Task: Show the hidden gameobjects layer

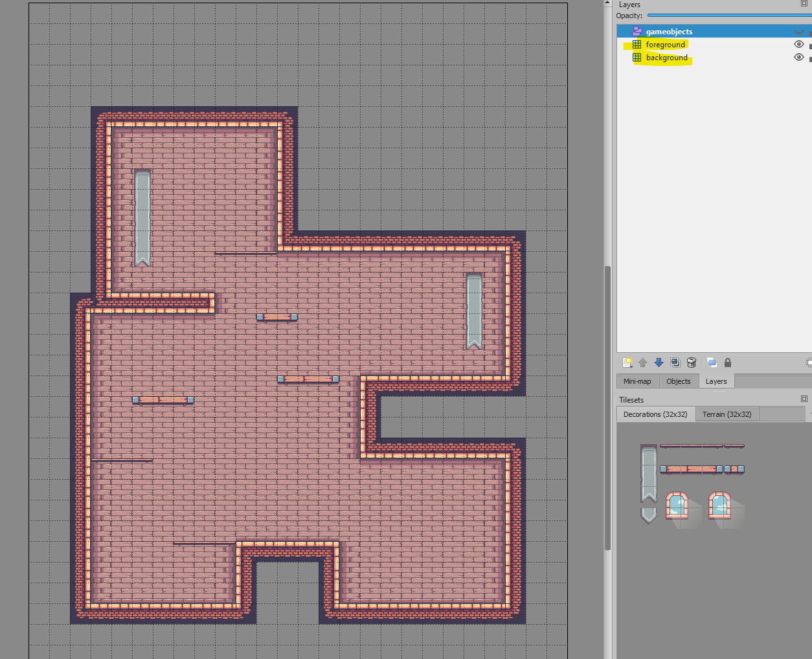Action: click(x=799, y=31)
